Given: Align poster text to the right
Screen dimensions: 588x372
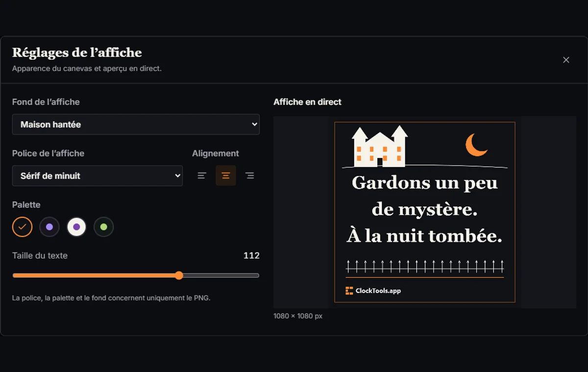Looking at the screenshot, I should tap(249, 176).
